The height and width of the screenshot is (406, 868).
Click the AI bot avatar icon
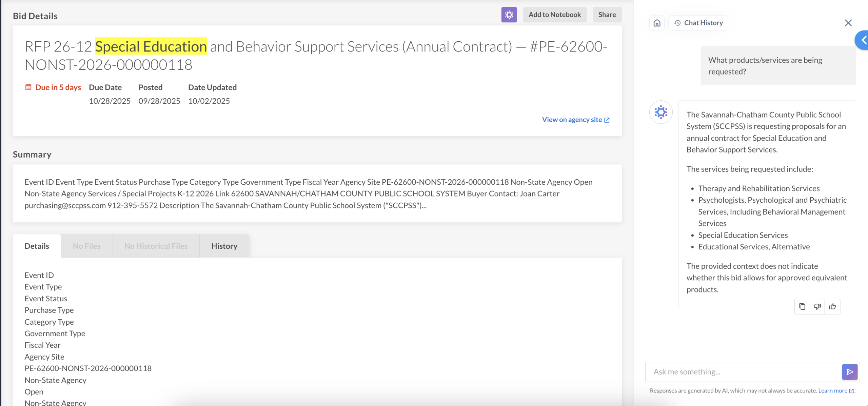point(661,112)
